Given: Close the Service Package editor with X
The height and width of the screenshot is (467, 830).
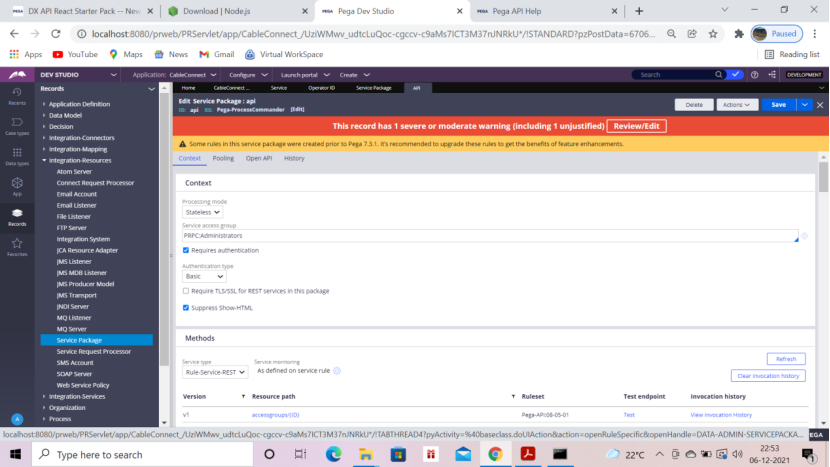Looking at the screenshot, I should [820, 105].
